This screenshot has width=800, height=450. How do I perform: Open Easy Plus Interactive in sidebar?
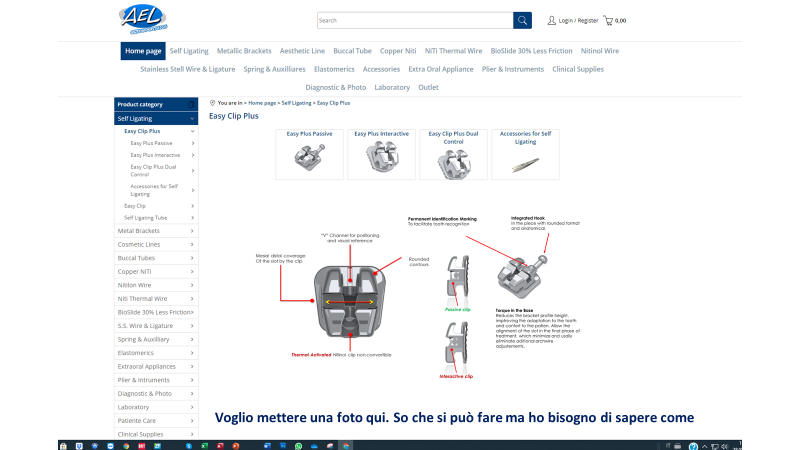coord(155,155)
